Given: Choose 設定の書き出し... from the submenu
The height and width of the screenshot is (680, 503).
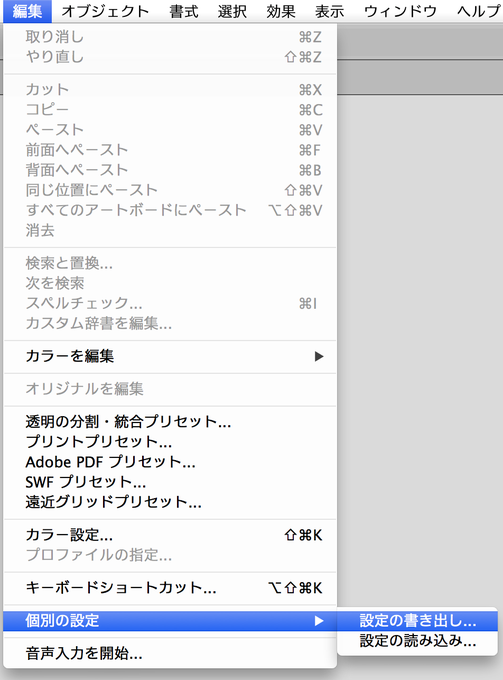Looking at the screenshot, I should coord(417,621).
